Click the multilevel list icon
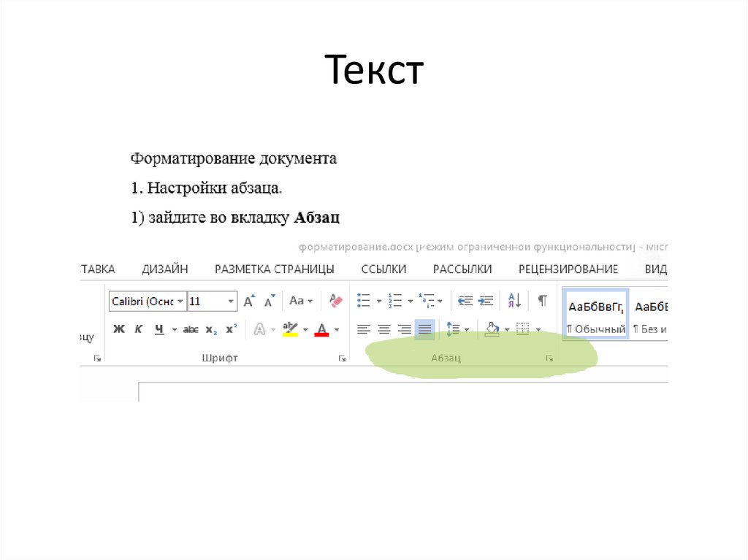748x560 pixels. point(427,301)
